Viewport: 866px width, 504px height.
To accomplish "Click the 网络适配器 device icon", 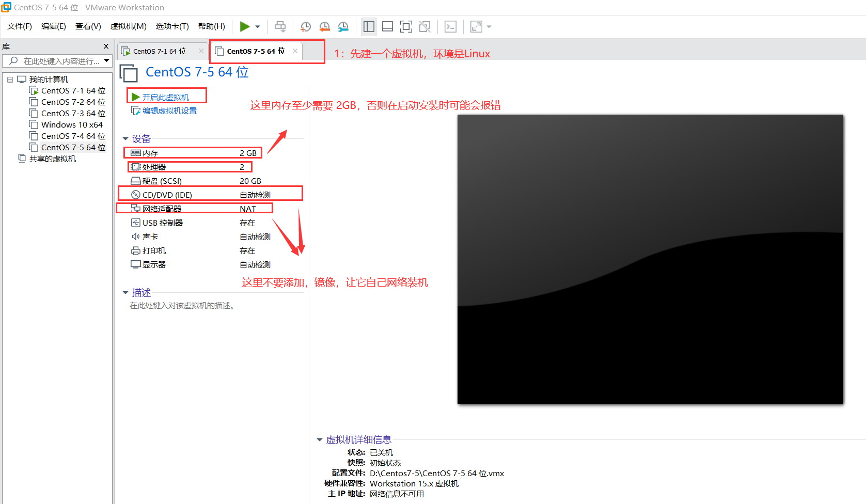I will [136, 208].
